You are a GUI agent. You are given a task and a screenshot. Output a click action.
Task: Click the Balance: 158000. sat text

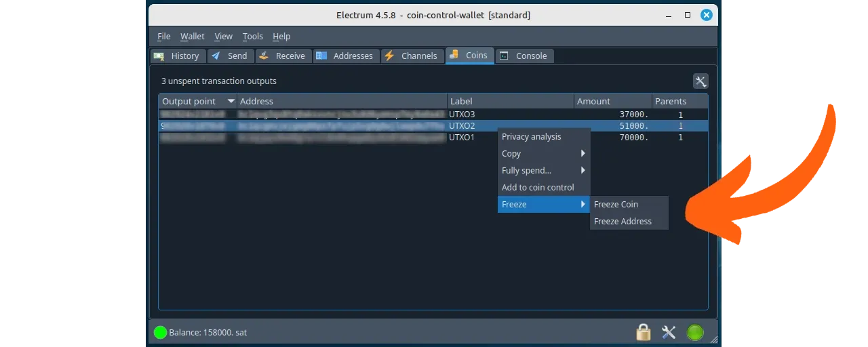click(208, 333)
